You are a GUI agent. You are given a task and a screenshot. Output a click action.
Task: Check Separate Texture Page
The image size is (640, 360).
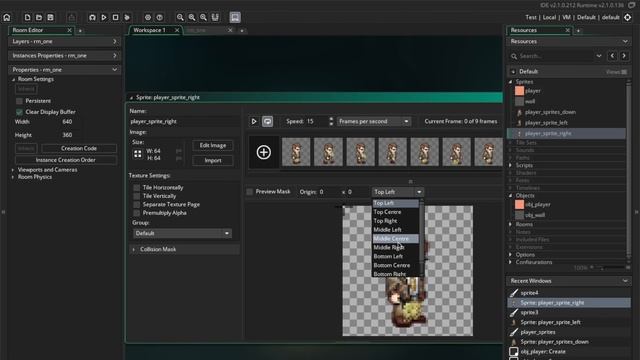pos(136,204)
